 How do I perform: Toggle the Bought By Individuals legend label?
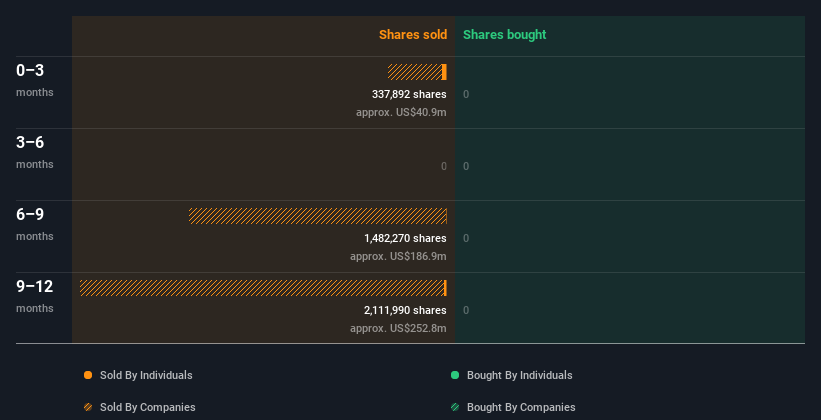(x=519, y=375)
